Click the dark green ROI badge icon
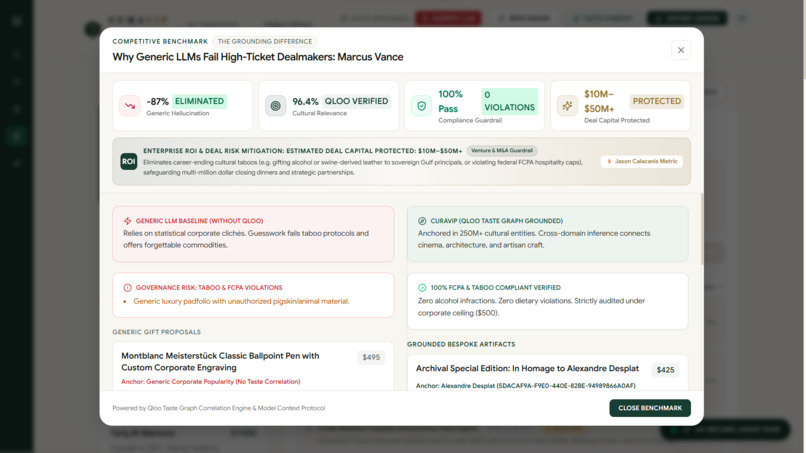This screenshot has height=453, width=806. pyautogui.click(x=129, y=161)
